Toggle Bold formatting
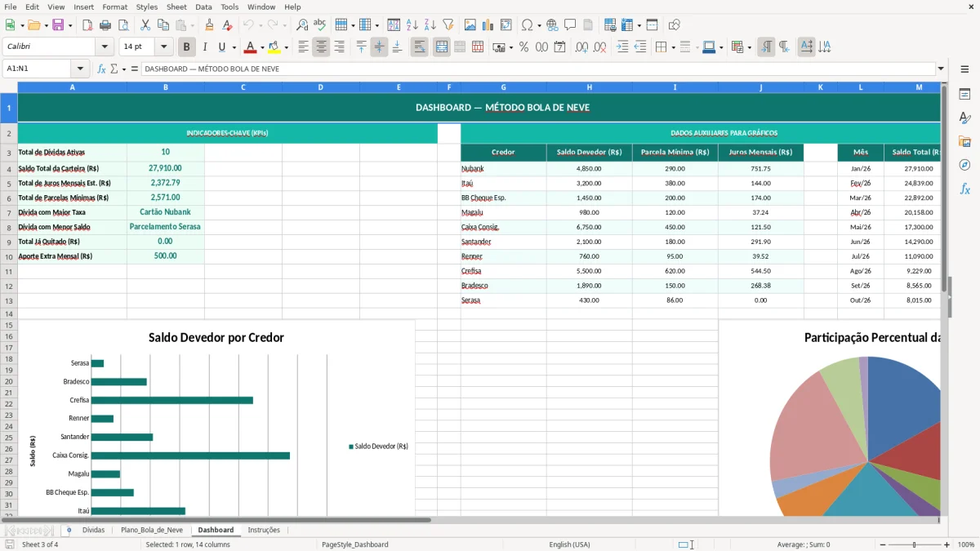The width and height of the screenshot is (980, 551). coord(186,47)
